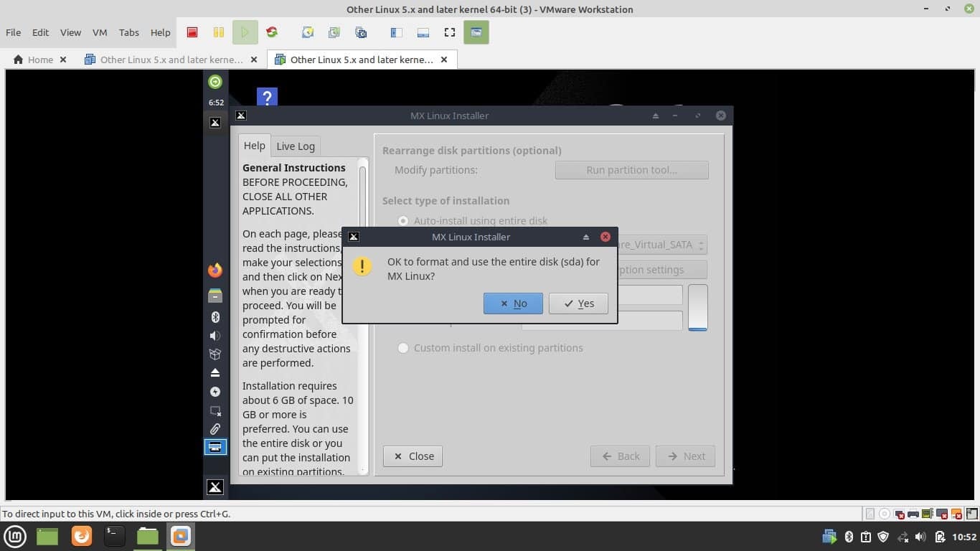This screenshot has width=980, height=551.
Task: Click the red VMware power off icon
Action: 192,32
